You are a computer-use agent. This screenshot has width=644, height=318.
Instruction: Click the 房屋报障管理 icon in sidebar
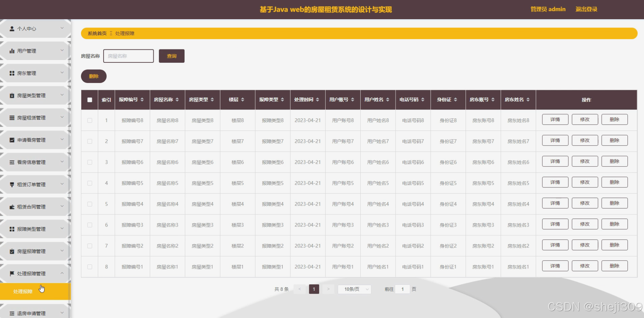coord(11,251)
